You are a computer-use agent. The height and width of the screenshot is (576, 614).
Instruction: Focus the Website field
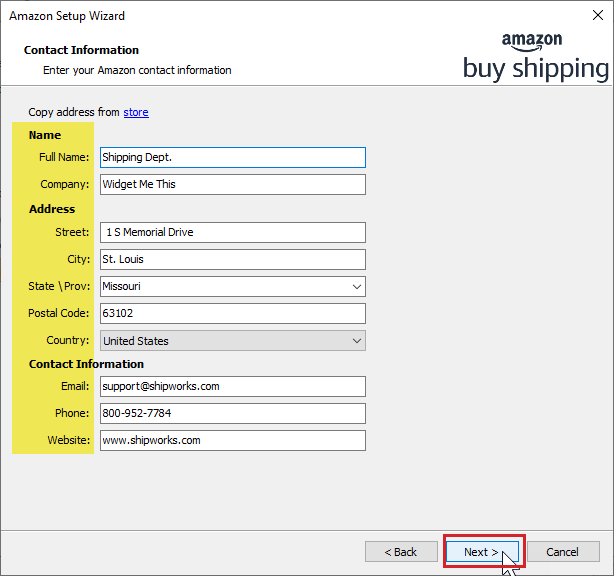tap(233, 441)
